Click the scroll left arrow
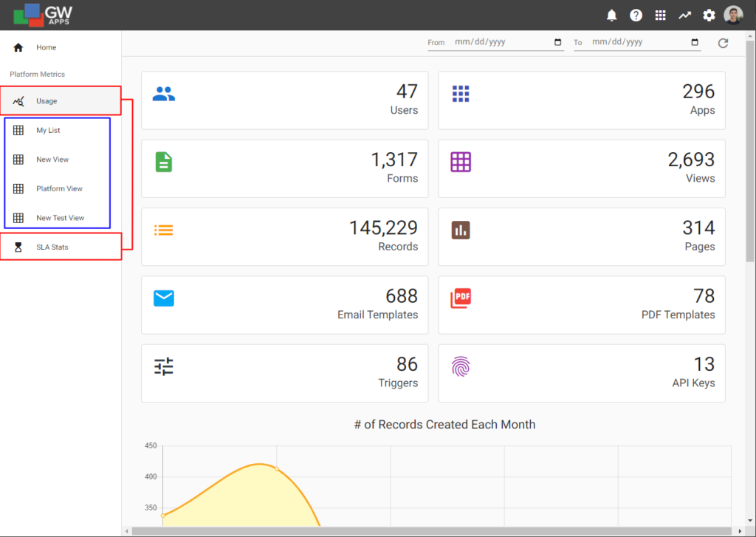756x537 pixels. point(127,531)
